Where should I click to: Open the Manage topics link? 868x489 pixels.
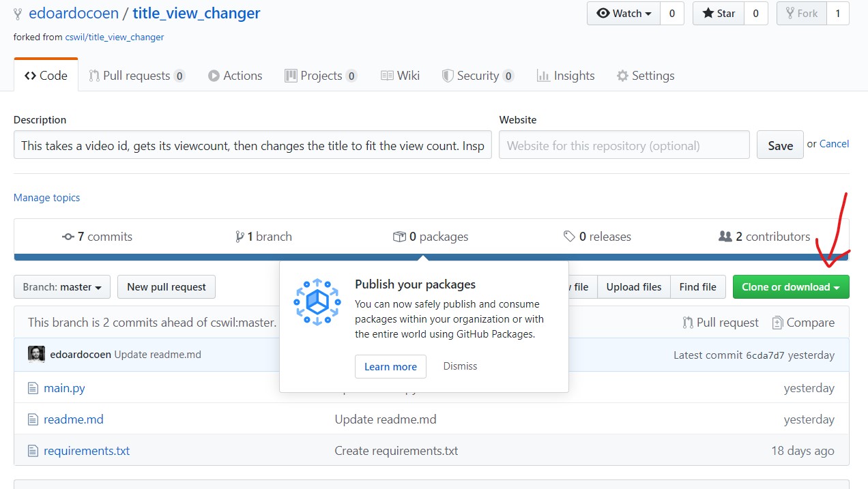click(46, 198)
